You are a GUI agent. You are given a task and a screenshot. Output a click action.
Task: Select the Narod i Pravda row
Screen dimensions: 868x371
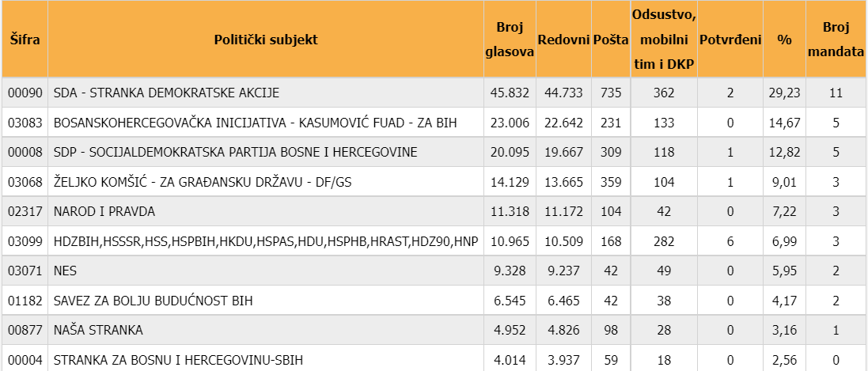(x=104, y=211)
